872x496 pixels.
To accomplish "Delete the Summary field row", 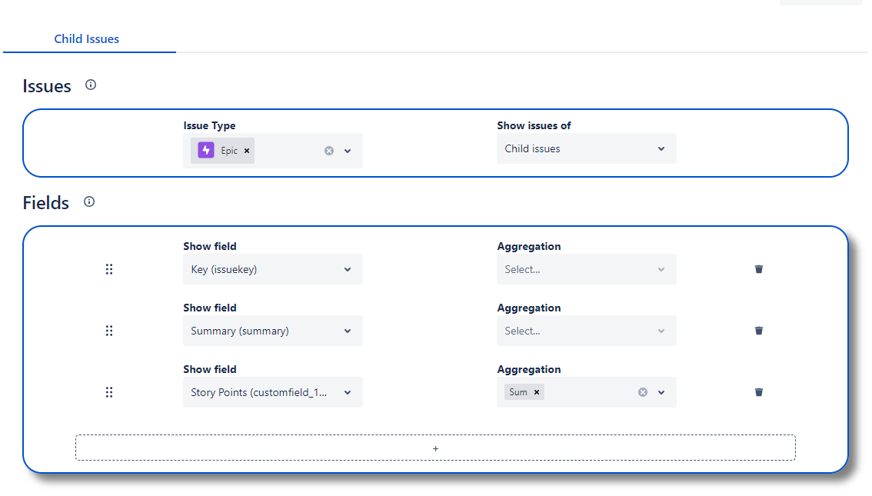I will 759,331.
